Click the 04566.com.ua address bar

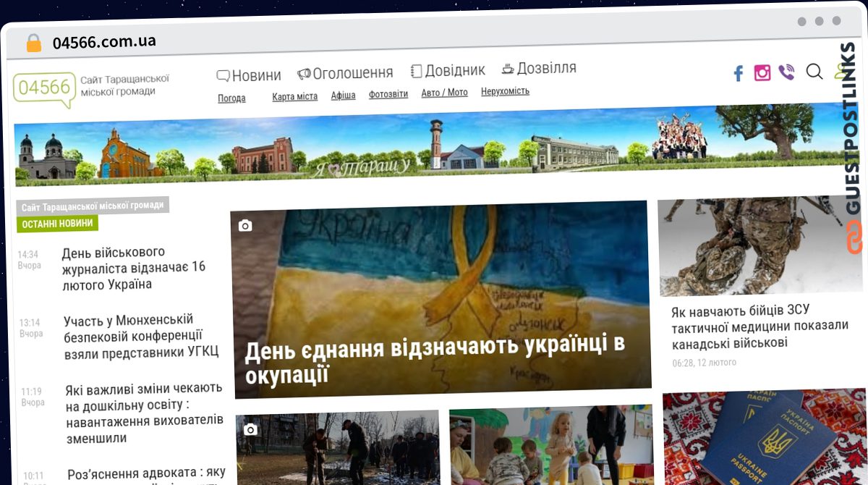104,41
